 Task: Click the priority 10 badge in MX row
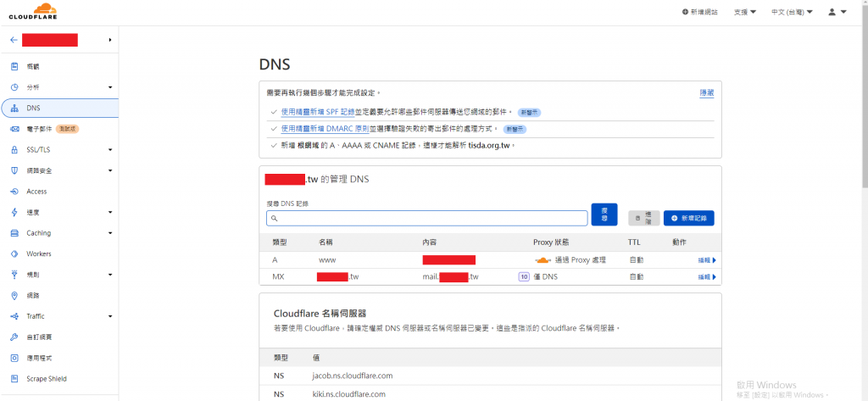pyautogui.click(x=524, y=276)
